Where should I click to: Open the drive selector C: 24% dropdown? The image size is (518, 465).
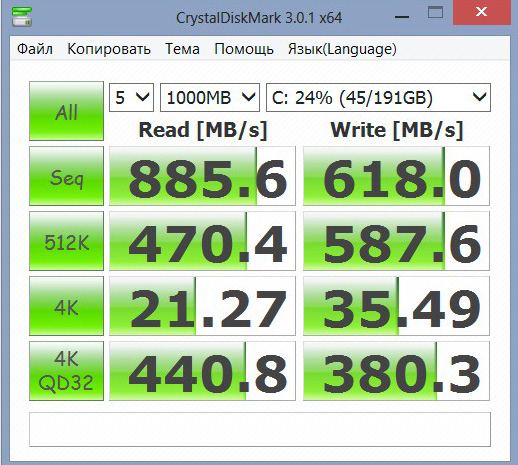(378, 97)
